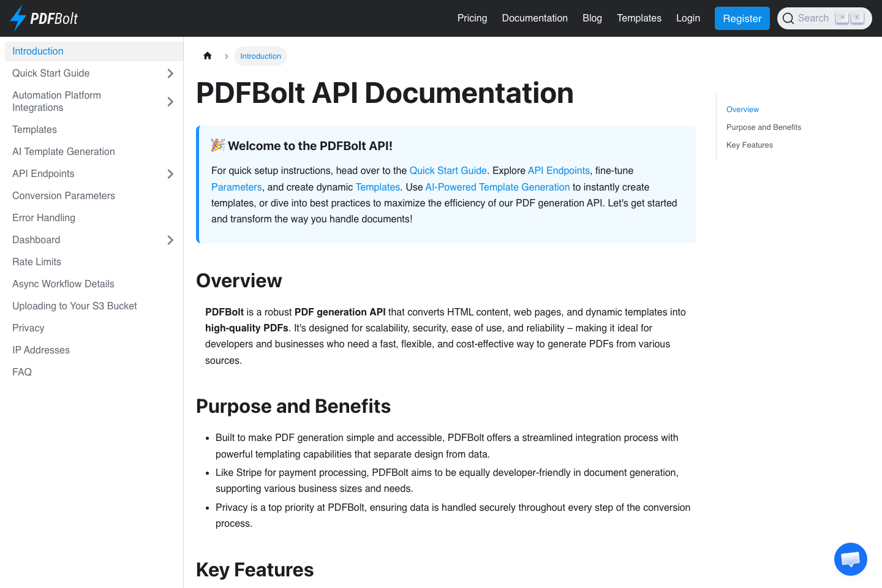The image size is (882, 588).
Task: Click the party emoji in the welcome banner
Action: click(x=217, y=145)
